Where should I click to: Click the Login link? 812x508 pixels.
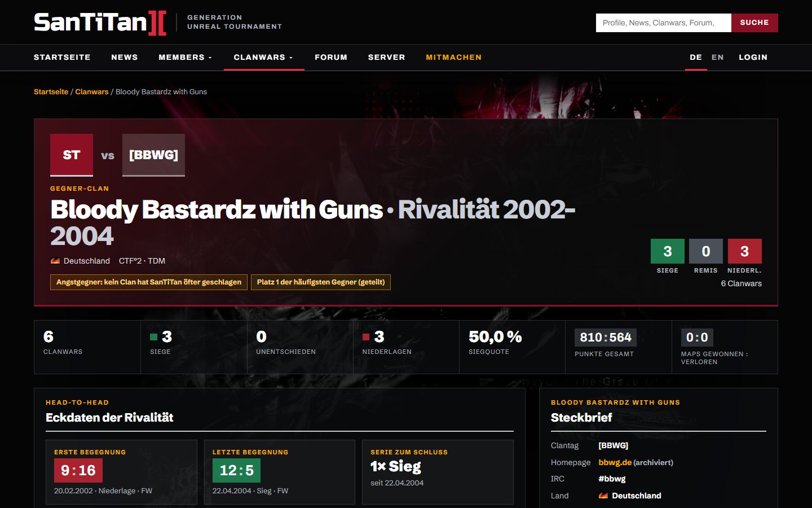[753, 58]
